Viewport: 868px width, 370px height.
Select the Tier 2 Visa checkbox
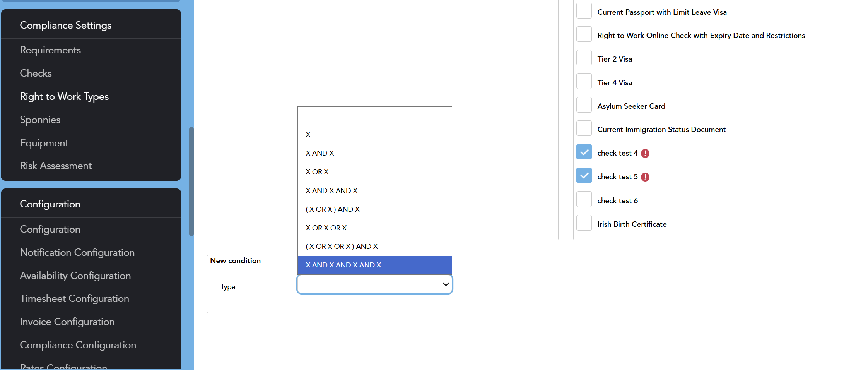(584, 58)
